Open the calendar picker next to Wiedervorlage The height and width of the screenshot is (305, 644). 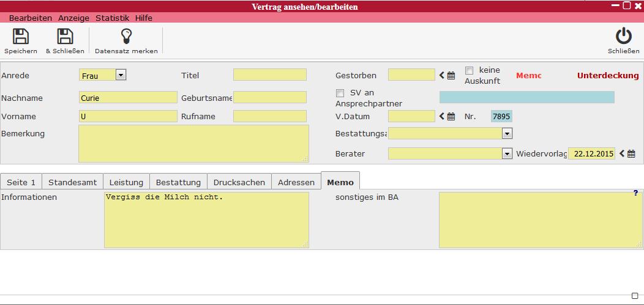[631, 154]
